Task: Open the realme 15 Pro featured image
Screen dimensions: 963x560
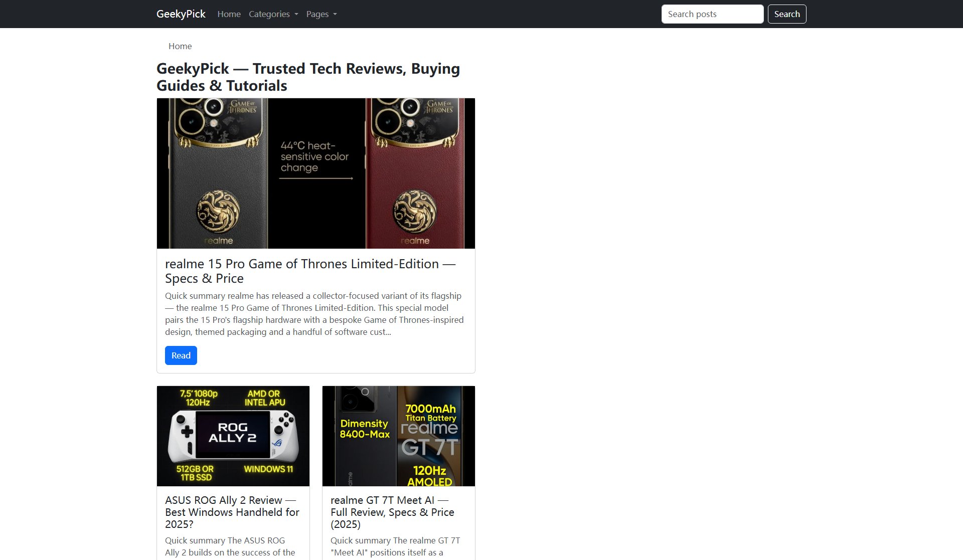Action: pos(315,173)
